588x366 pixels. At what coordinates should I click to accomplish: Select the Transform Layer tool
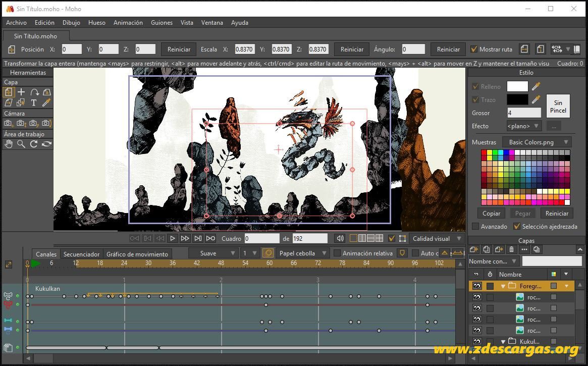click(x=8, y=92)
